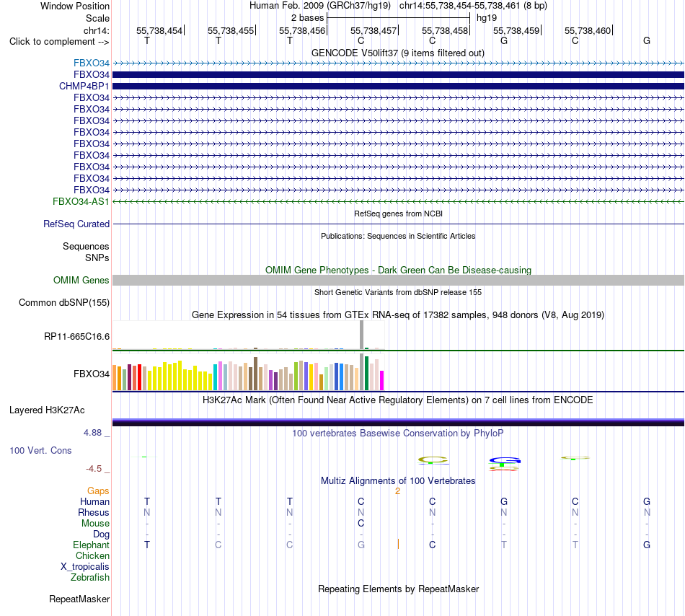Click the Common dbSNP(155) label
Image resolution: width=685 pixels, height=616 pixels.
pos(63,302)
